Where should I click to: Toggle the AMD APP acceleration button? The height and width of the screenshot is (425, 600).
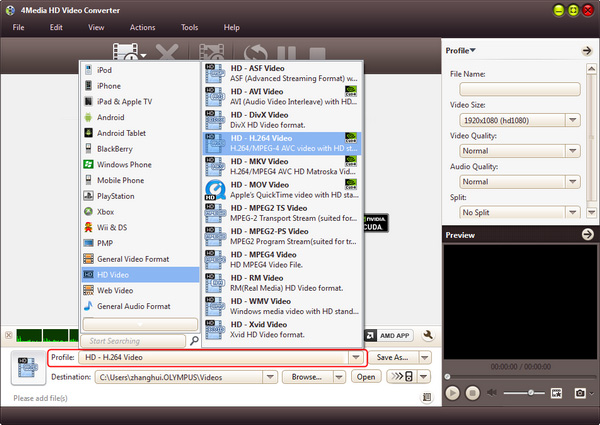[394, 336]
